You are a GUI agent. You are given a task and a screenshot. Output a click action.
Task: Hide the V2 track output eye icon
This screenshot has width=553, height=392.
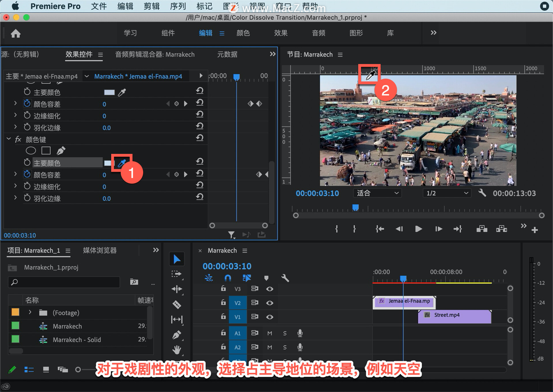point(270,303)
